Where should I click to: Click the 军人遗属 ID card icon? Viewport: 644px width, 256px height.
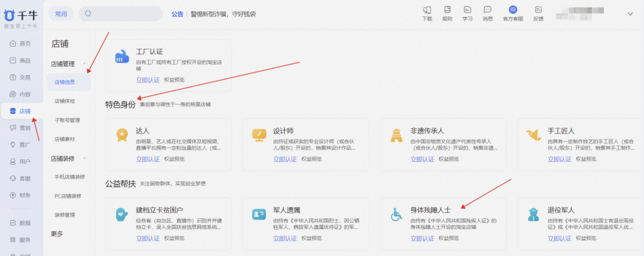tap(259, 214)
